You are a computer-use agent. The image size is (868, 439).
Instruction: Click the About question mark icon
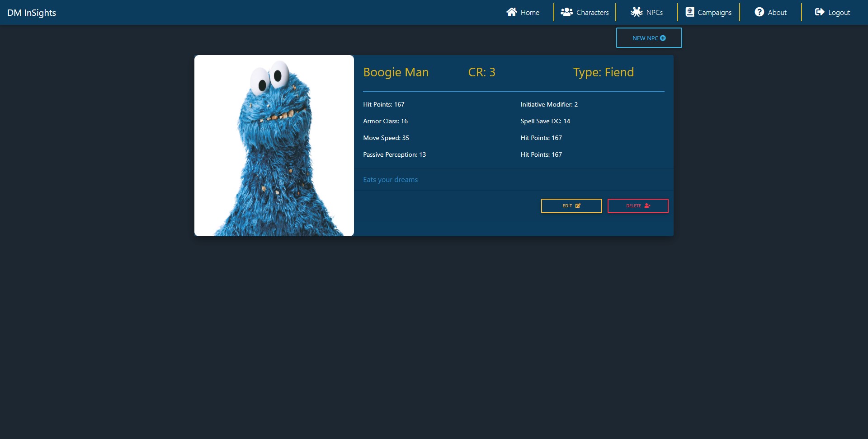click(759, 12)
